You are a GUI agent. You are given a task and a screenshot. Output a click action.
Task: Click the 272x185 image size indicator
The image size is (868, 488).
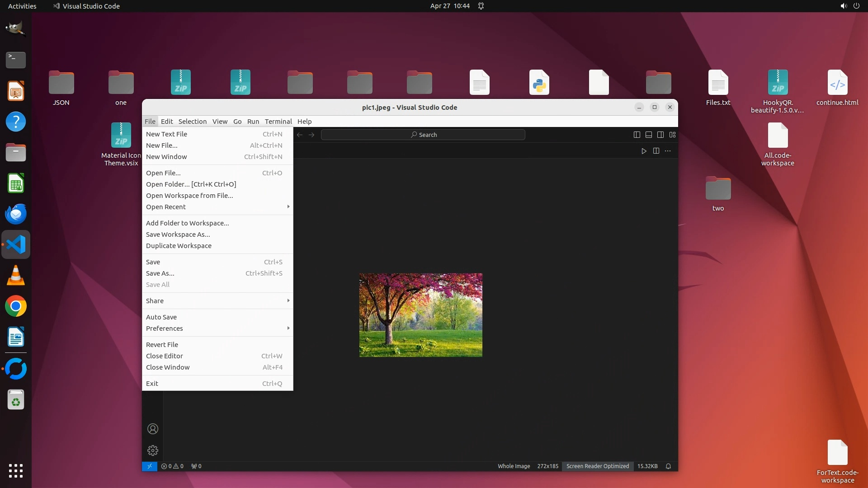tap(547, 466)
